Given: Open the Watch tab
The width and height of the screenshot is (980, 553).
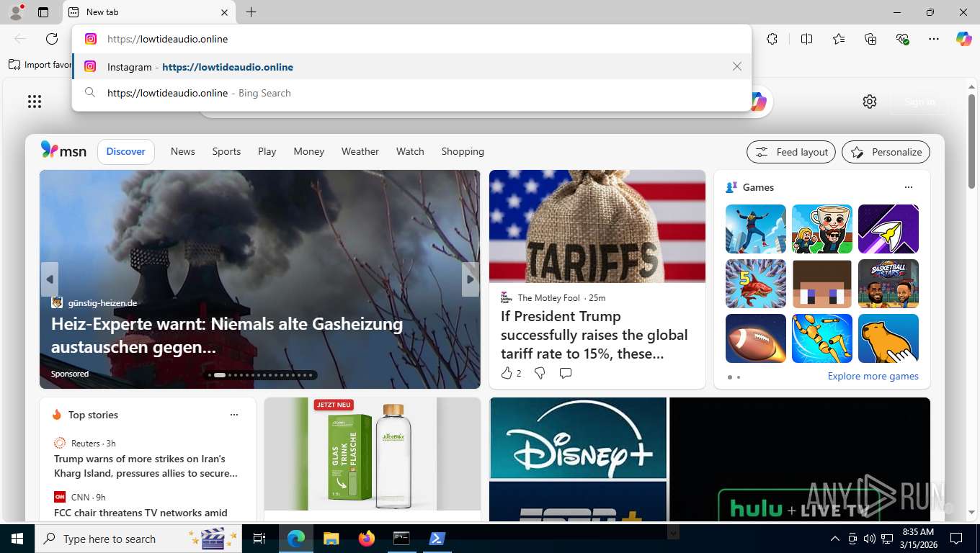Looking at the screenshot, I should [x=410, y=151].
